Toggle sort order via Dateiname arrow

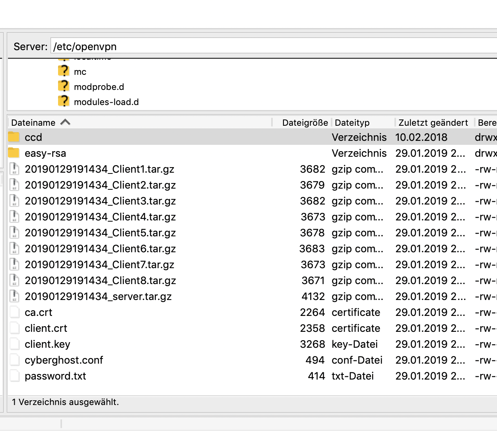[x=65, y=123]
